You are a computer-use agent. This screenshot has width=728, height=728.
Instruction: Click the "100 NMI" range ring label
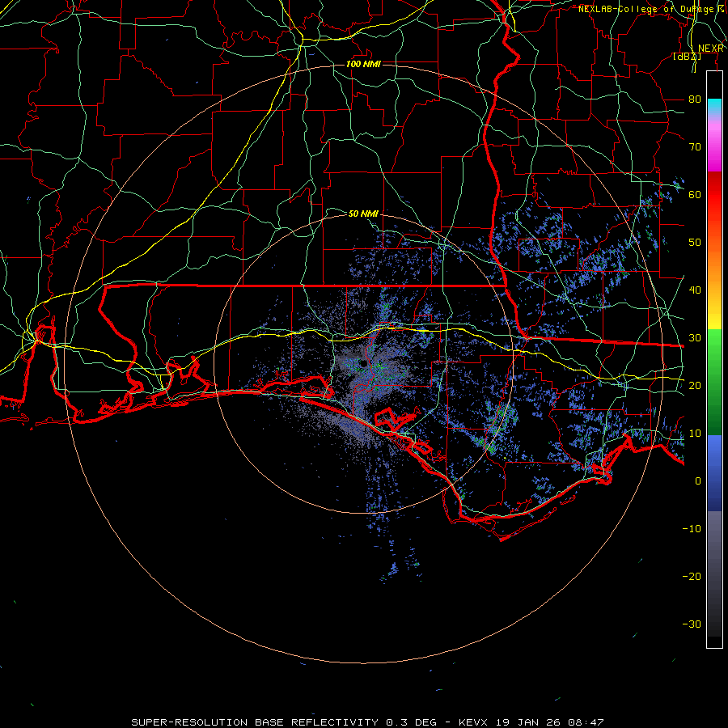pyautogui.click(x=363, y=64)
